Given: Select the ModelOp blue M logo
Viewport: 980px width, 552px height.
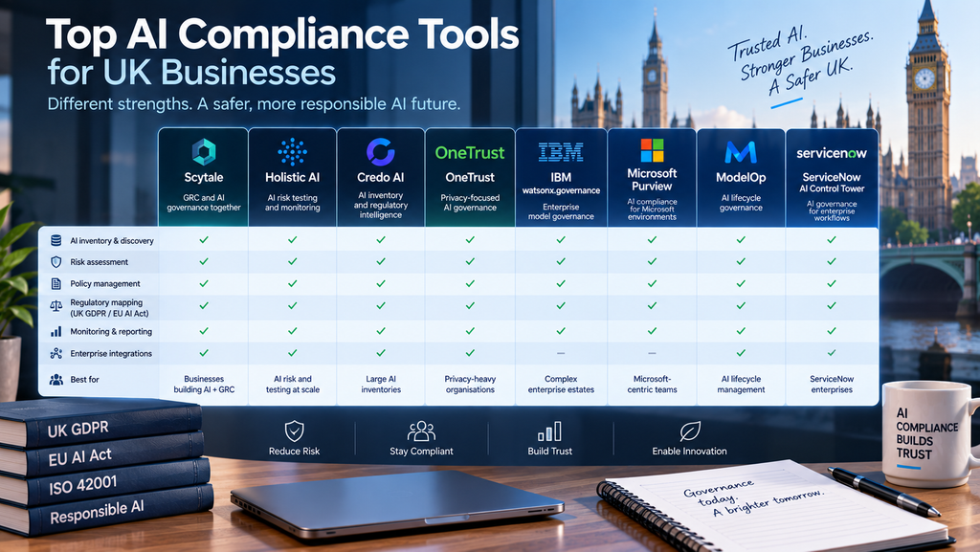Looking at the screenshot, I should tap(741, 152).
